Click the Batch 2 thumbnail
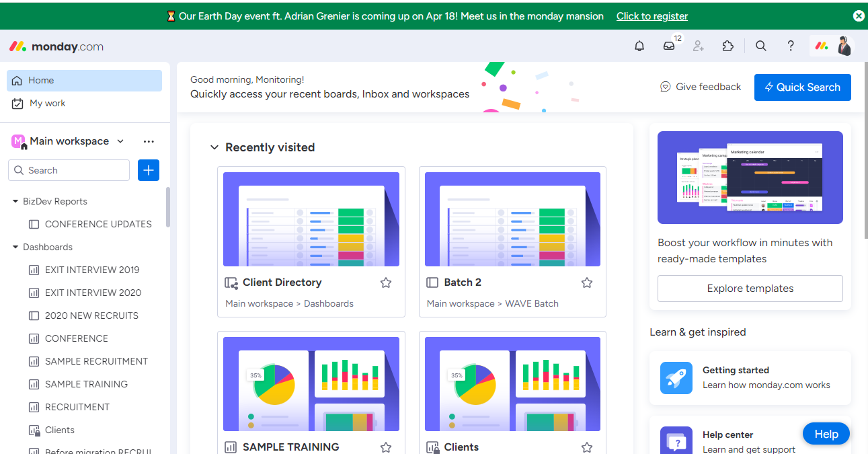868x454 pixels. [512, 219]
